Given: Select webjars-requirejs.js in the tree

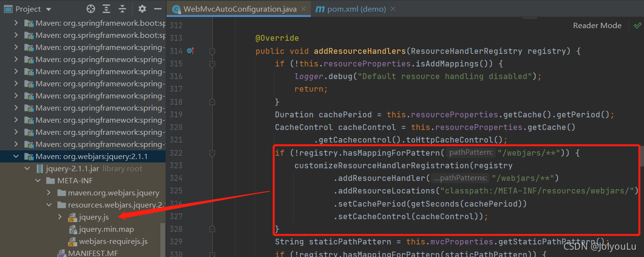Looking at the screenshot, I should tap(113, 241).
